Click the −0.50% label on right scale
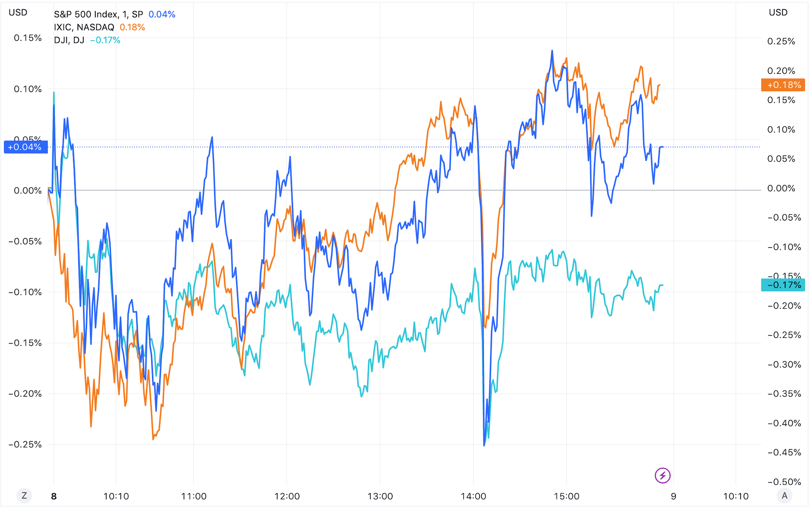Image resolution: width=812 pixels, height=513 pixels. (784, 482)
